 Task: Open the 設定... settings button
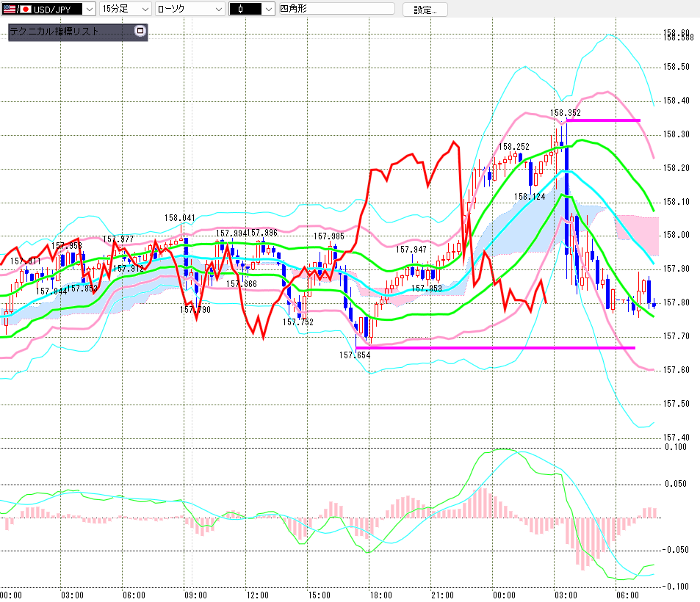tap(425, 10)
